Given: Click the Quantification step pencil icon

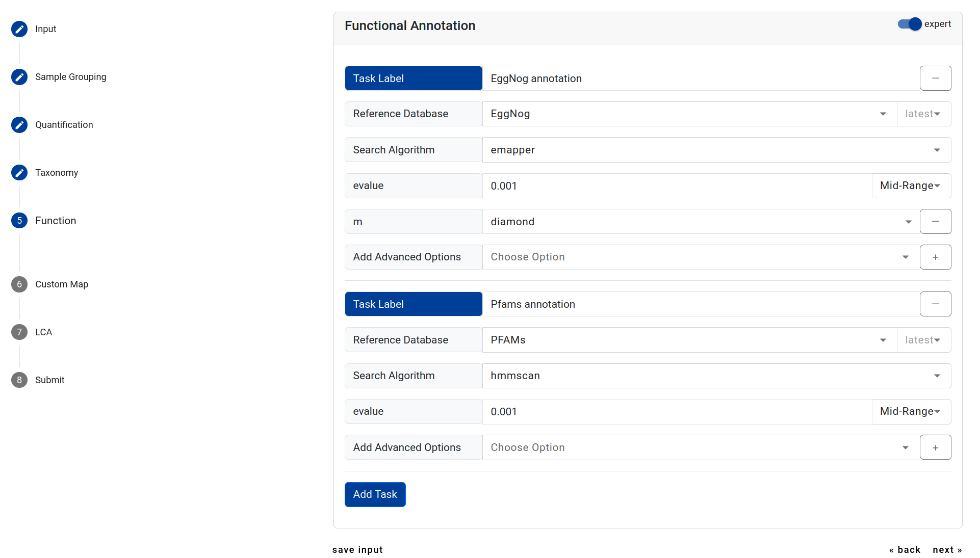Looking at the screenshot, I should coord(19,125).
